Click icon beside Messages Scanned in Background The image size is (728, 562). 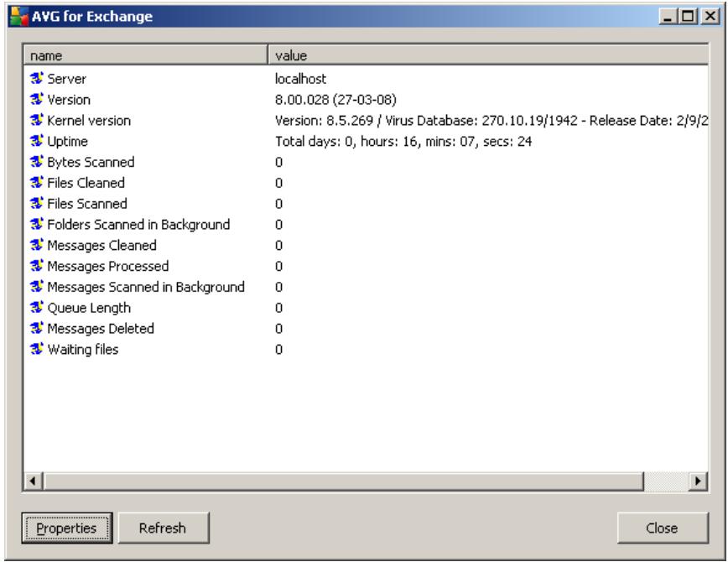click(x=37, y=287)
